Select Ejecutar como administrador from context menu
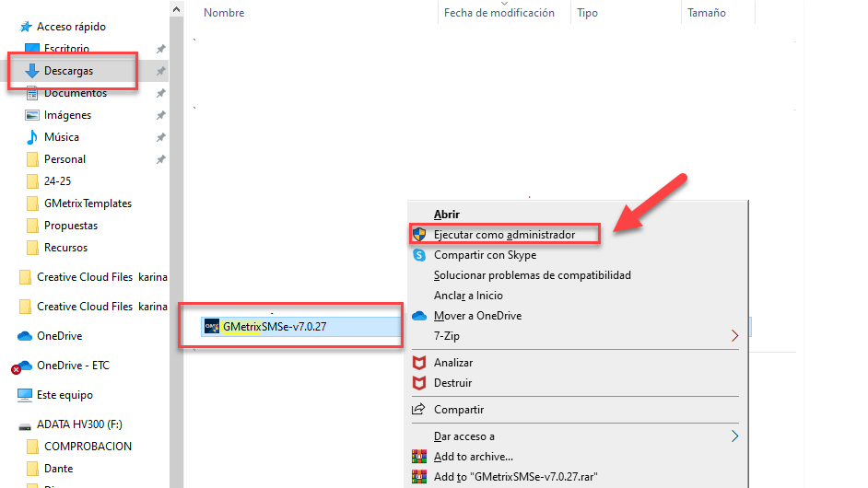Image resolution: width=868 pixels, height=488 pixels. pyautogui.click(x=504, y=235)
